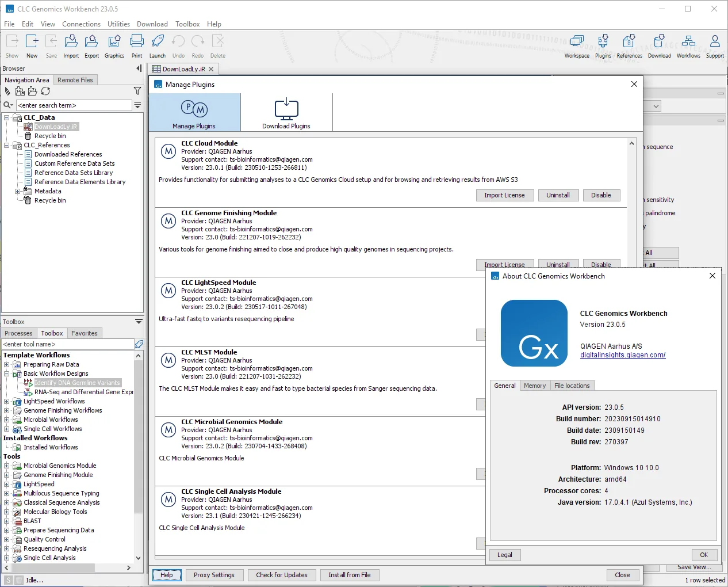The height and width of the screenshot is (587, 728).
Task: Open the Toolbox menu
Action: (187, 24)
